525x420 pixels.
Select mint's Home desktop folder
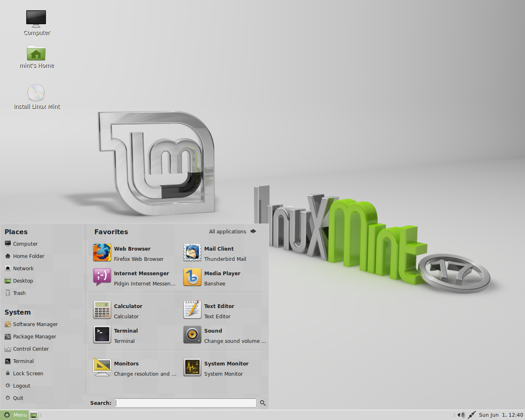click(x=37, y=57)
